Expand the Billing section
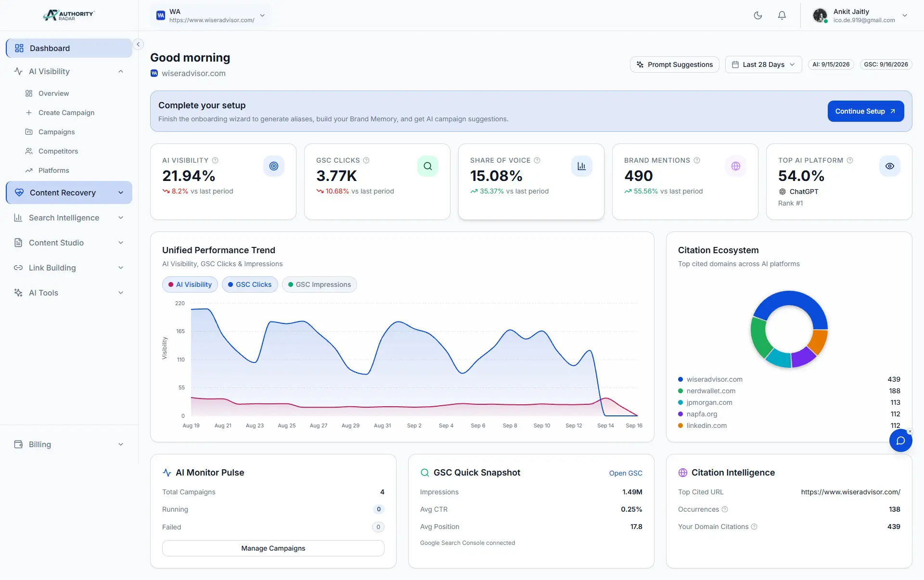This screenshot has height=580, width=924. click(x=69, y=444)
